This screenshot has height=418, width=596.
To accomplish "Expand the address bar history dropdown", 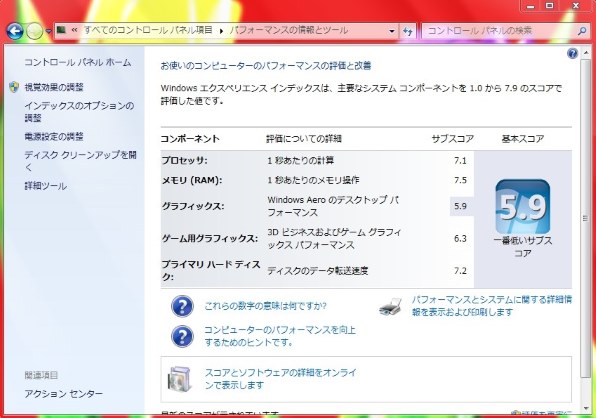I will tap(392, 31).
